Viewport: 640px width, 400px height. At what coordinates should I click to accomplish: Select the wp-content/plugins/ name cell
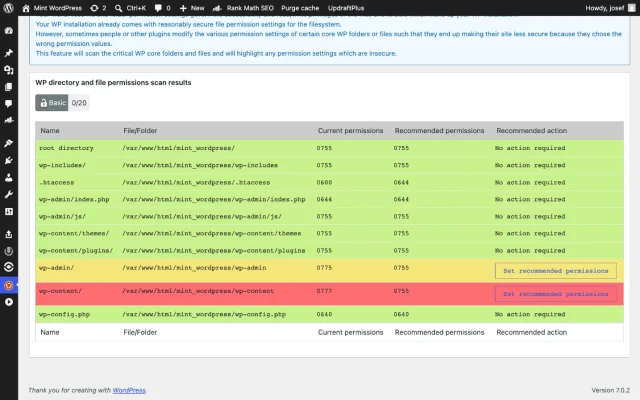point(76,251)
